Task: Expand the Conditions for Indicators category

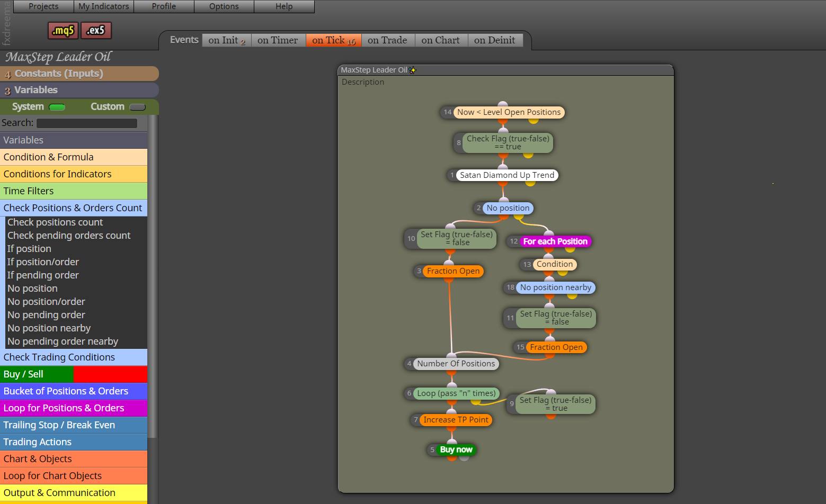Action: click(x=74, y=174)
